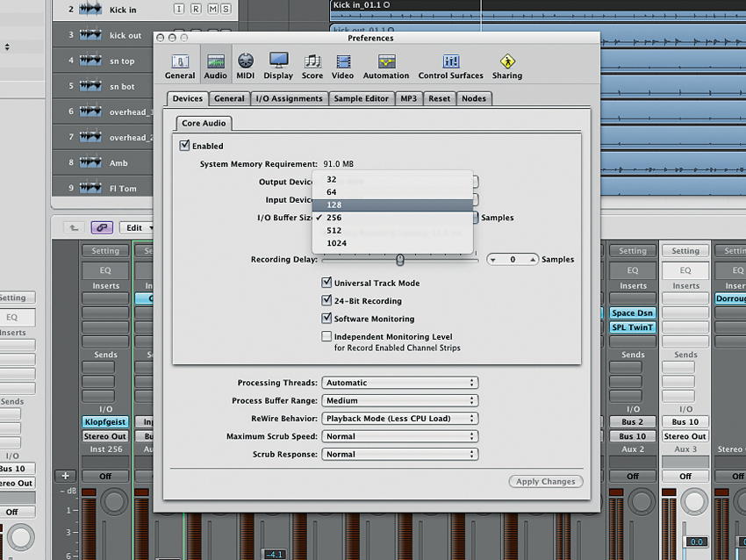
Task: Switch to audio General sub-tab
Action: [x=229, y=98]
